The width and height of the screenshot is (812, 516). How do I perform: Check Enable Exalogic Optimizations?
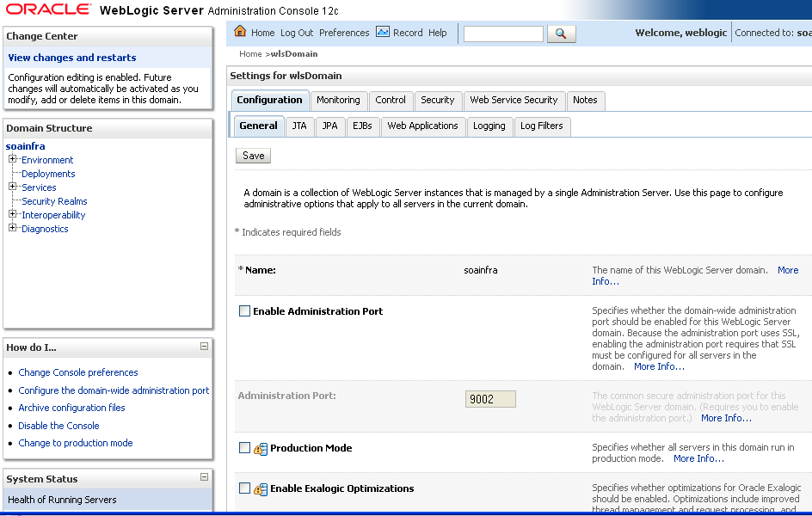point(244,488)
